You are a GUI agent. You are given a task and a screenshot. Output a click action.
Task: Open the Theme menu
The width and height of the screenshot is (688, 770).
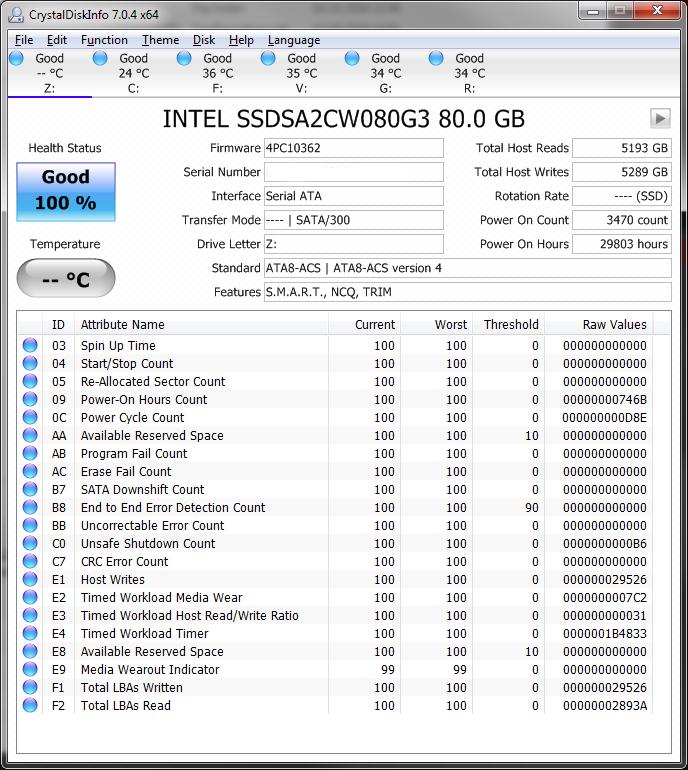(x=160, y=40)
